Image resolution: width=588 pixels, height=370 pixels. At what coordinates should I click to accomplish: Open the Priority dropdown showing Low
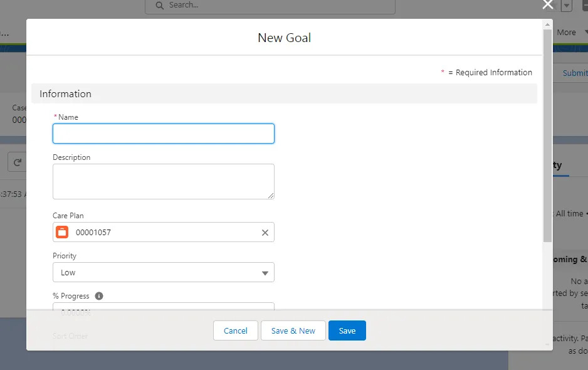(164, 272)
